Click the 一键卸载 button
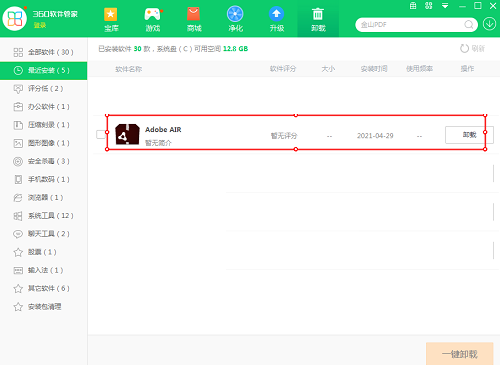The width and height of the screenshot is (500, 365). (x=459, y=354)
